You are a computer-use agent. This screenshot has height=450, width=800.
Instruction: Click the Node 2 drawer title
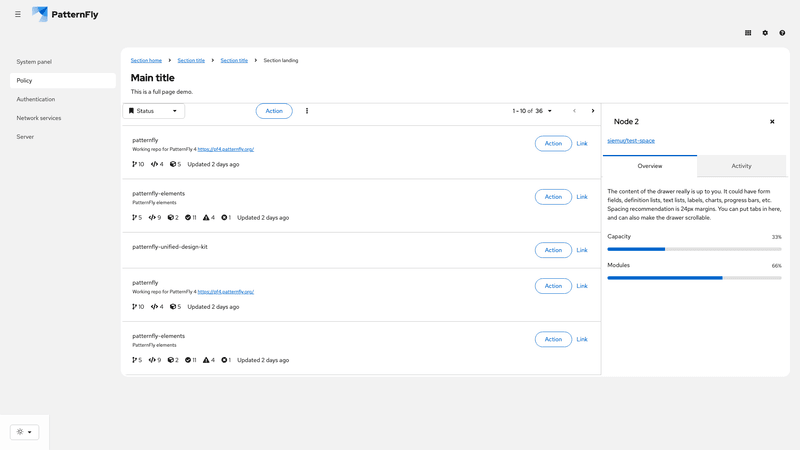click(x=626, y=121)
